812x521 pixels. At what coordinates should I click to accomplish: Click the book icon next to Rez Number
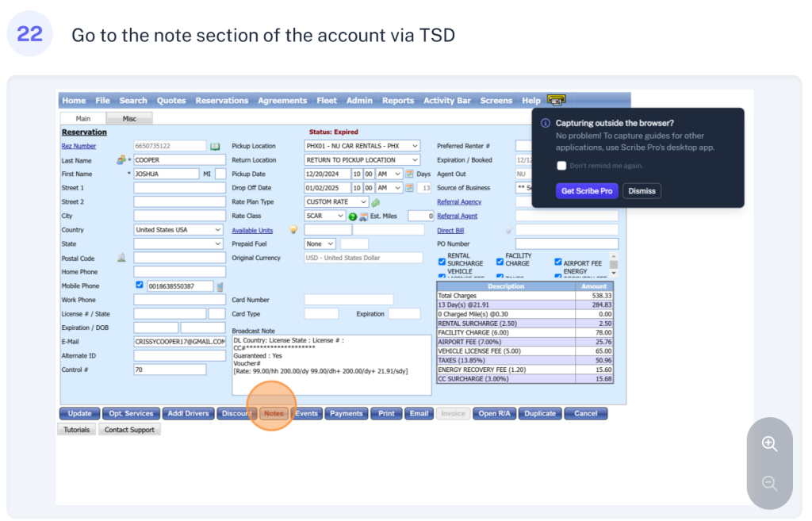[214, 146]
